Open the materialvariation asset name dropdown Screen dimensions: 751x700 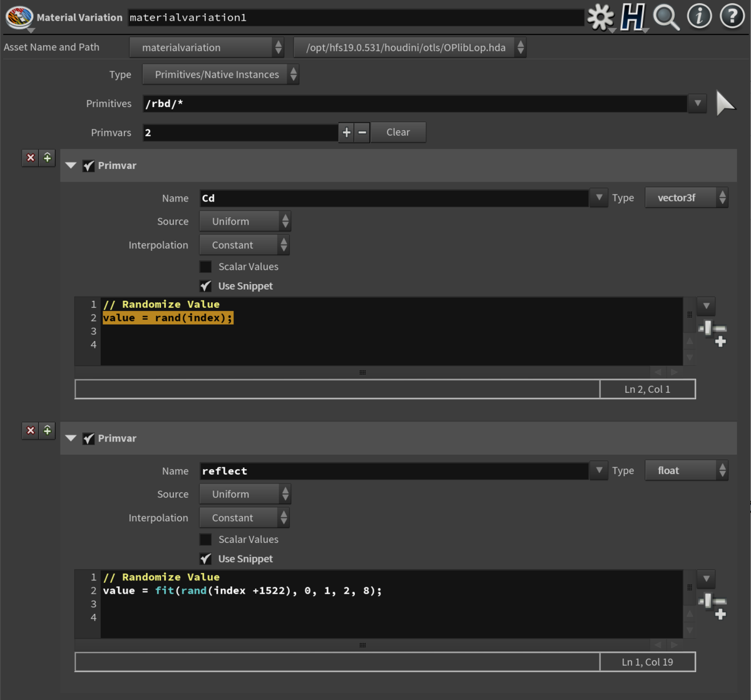(x=207, y=48)
